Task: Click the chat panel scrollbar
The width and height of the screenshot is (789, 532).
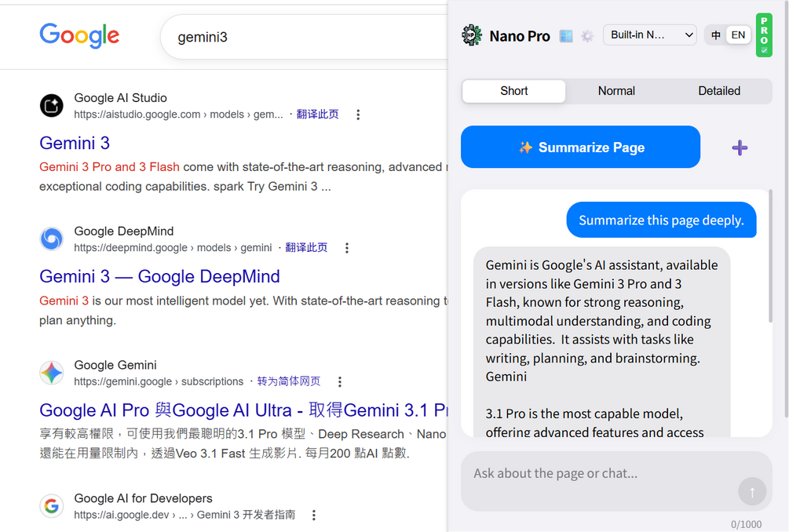Action: click(770, 256)
